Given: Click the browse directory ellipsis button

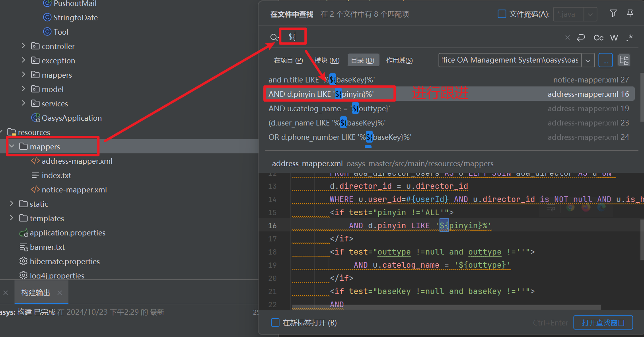Looking at the screenshot, I should pos(605,60).
